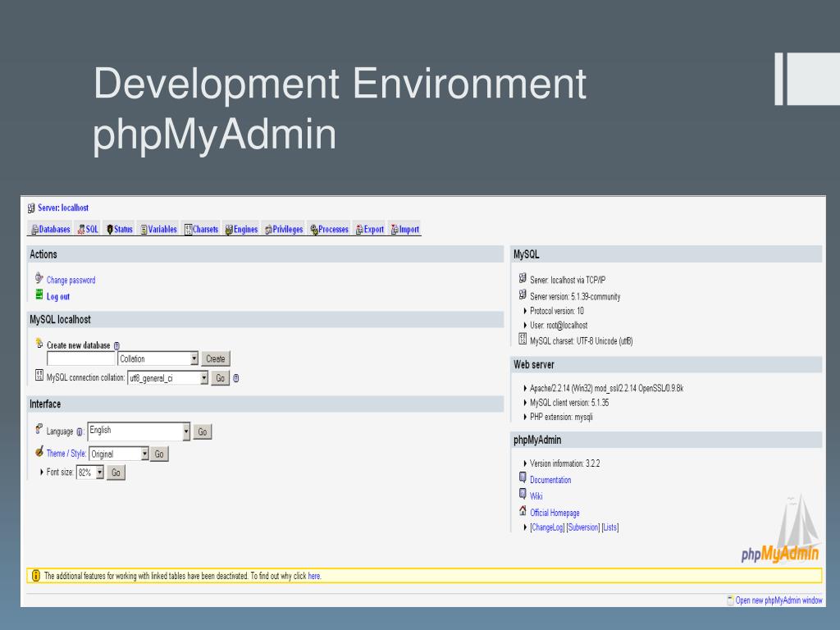
Task: Click the Wiki book icon
Action: coord(523,495)
